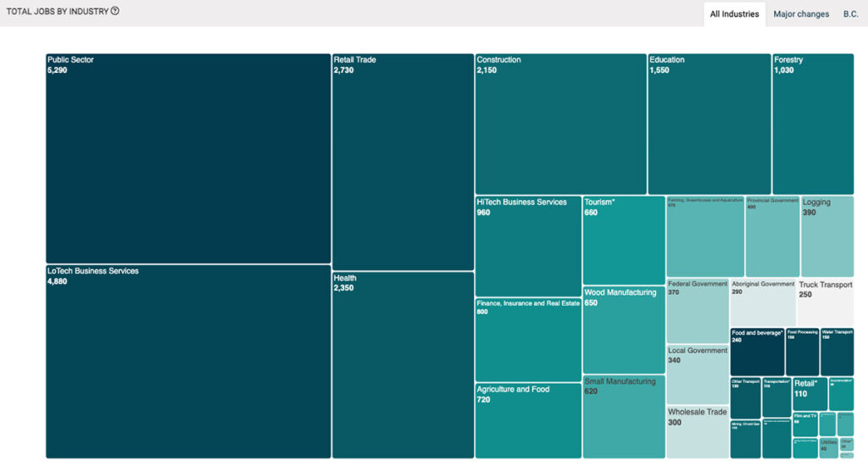This screenshot has width=868, height=466.
Task: Click the Wood Manufacturing 650 tile
Action: click(x=624, y=330)
